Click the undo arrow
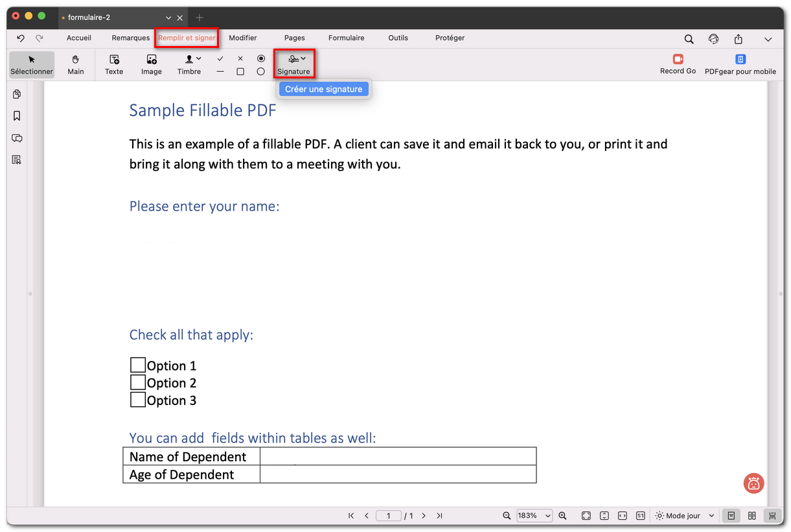 click(21, 38)
